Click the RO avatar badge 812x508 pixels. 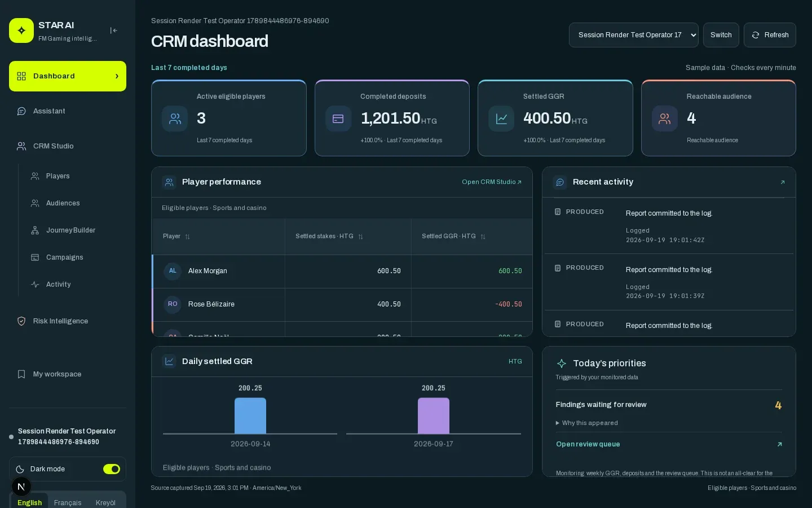173,304
